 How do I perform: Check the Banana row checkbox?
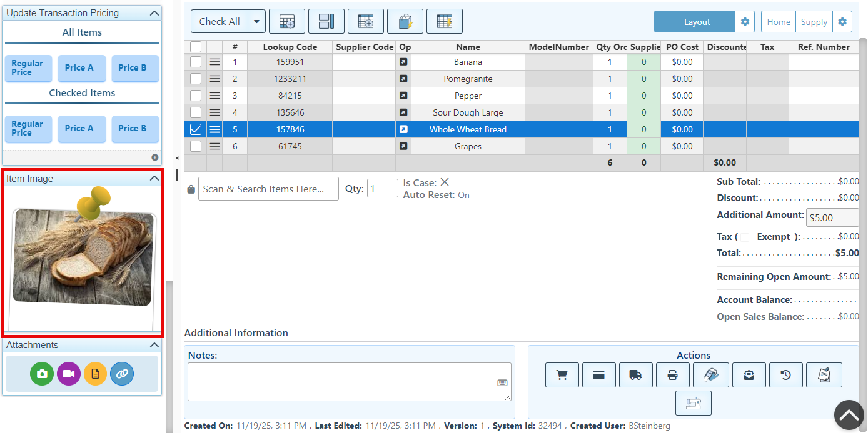pyautogui.click(x=196, y=62)
